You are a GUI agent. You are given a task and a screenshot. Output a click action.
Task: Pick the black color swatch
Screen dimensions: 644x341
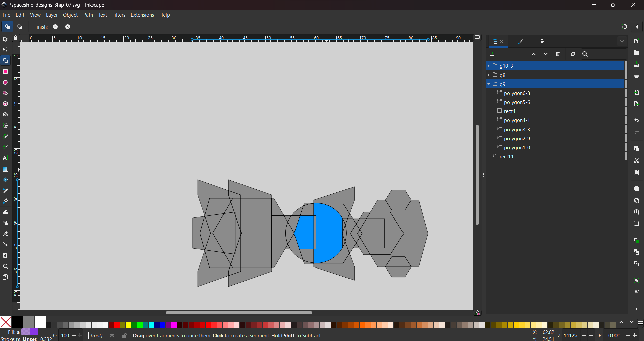coord(17,322)
